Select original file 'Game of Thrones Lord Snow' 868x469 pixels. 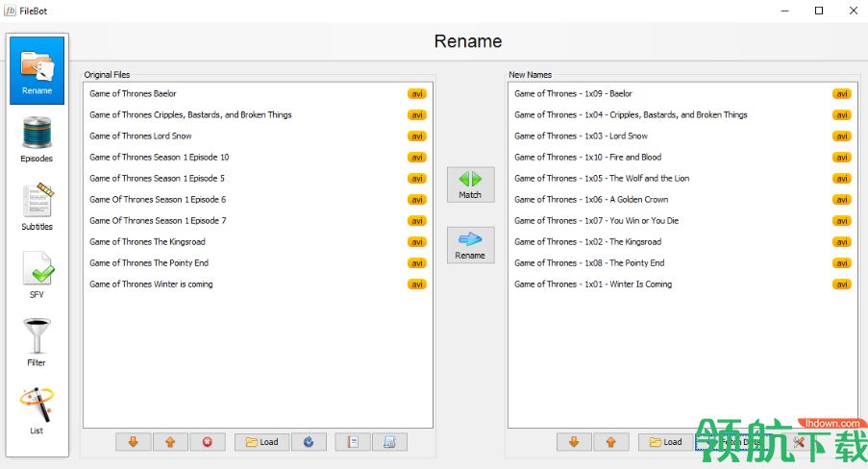point(258,136)
